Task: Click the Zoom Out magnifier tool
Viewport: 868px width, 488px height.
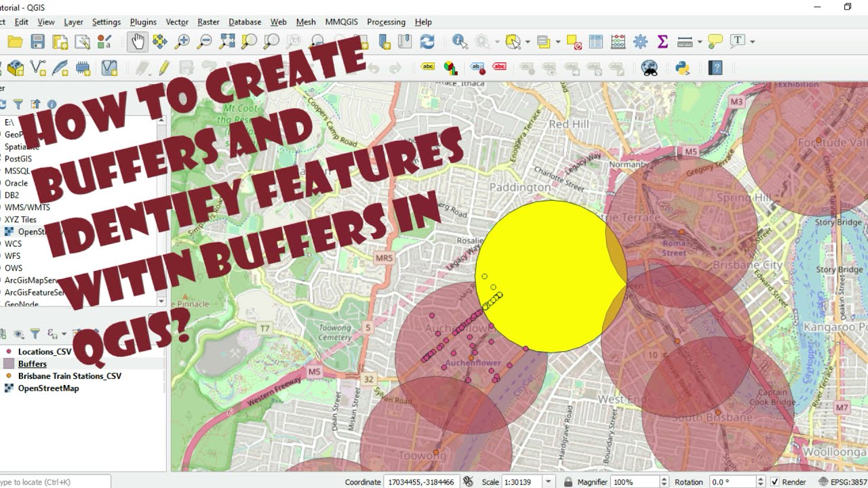Action: (x=204, y=42)
